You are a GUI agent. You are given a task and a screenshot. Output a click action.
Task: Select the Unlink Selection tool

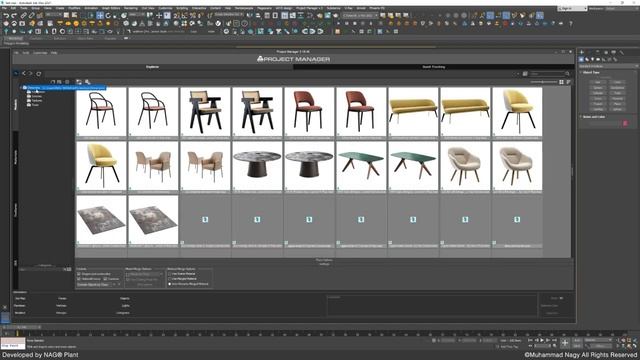pos(32,16)
